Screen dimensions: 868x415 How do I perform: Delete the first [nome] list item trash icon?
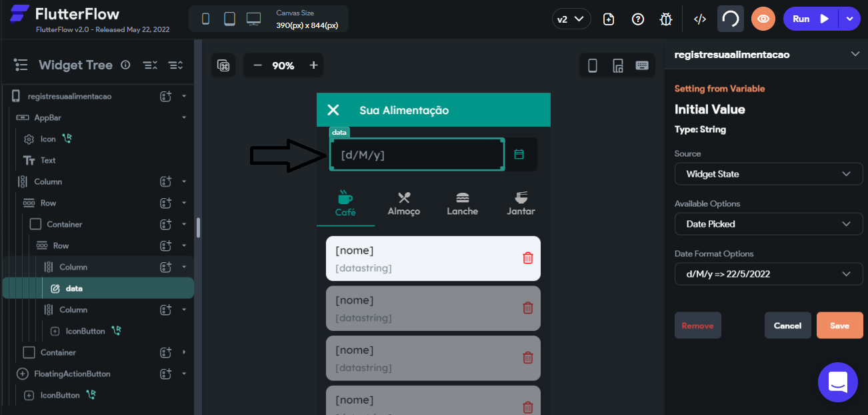[528, 258]
